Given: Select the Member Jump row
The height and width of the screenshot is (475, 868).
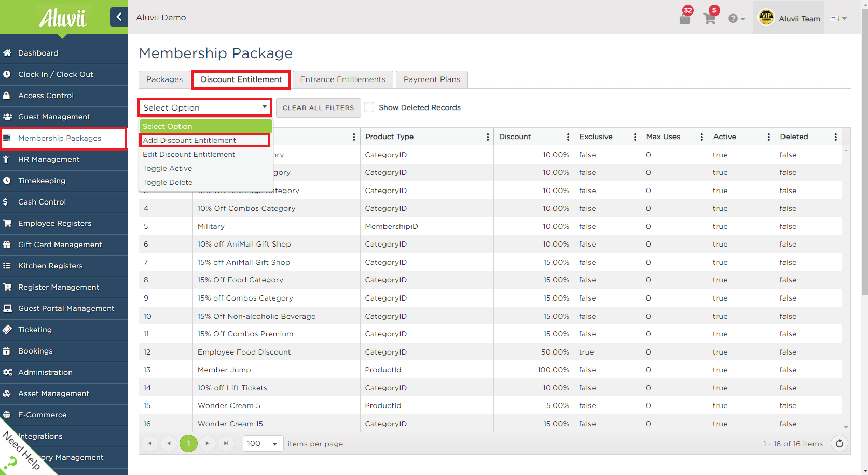Looking at the screenshot, I should [490, 370].
